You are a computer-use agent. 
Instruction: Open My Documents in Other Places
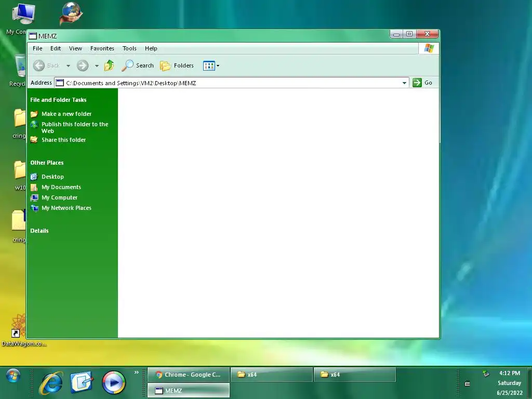(61, 187)
